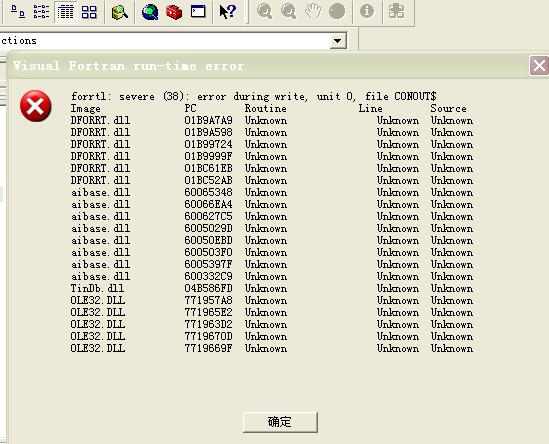The height and width of the screenshot is (444, 549).
Task: Switch to List view
Action: click(x=41, y=12)
